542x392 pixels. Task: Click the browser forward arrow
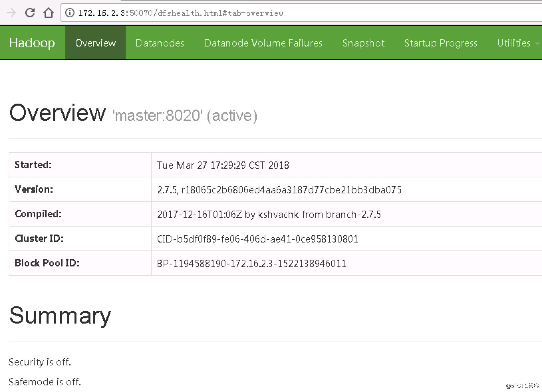11,13
